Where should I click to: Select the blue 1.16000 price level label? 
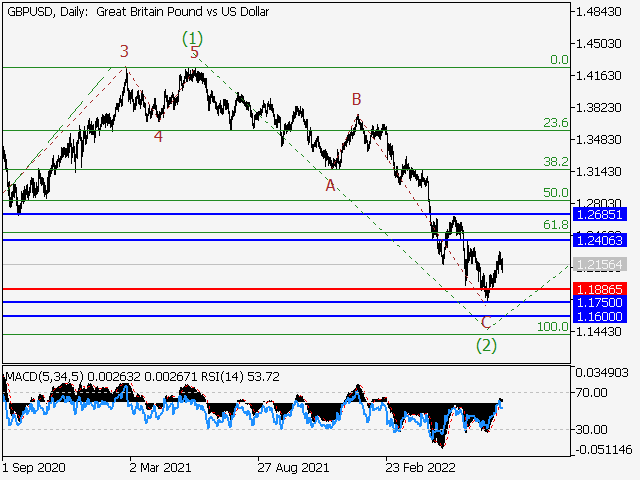[x=600, y=316]
